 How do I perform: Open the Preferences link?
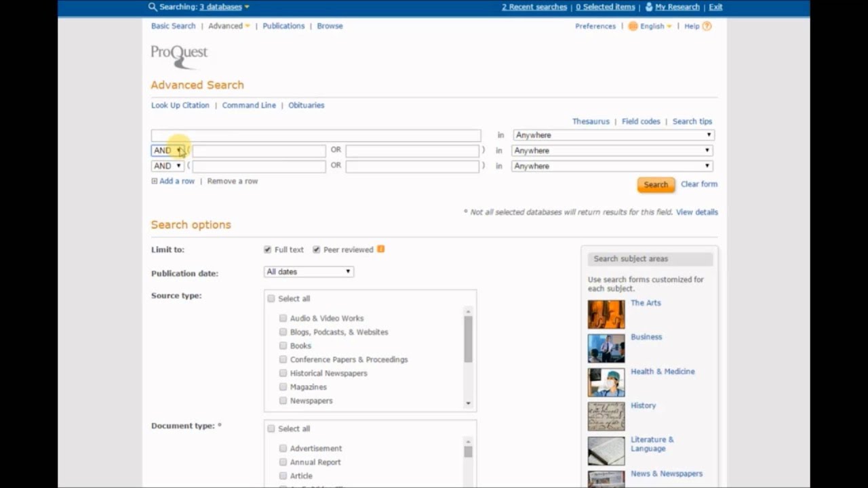click(x=595, y=26)
